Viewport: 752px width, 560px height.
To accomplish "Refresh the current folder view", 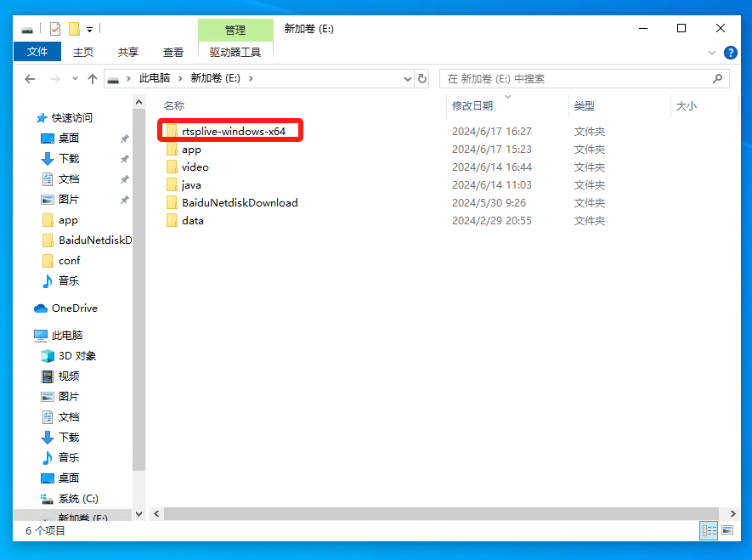I will pos(422,79).
